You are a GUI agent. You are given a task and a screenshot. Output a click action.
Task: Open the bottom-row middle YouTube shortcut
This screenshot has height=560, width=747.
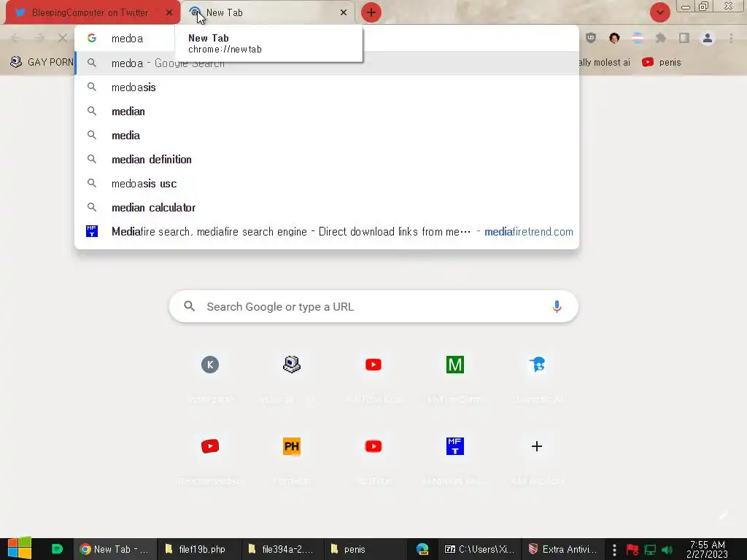coord(373,446)
